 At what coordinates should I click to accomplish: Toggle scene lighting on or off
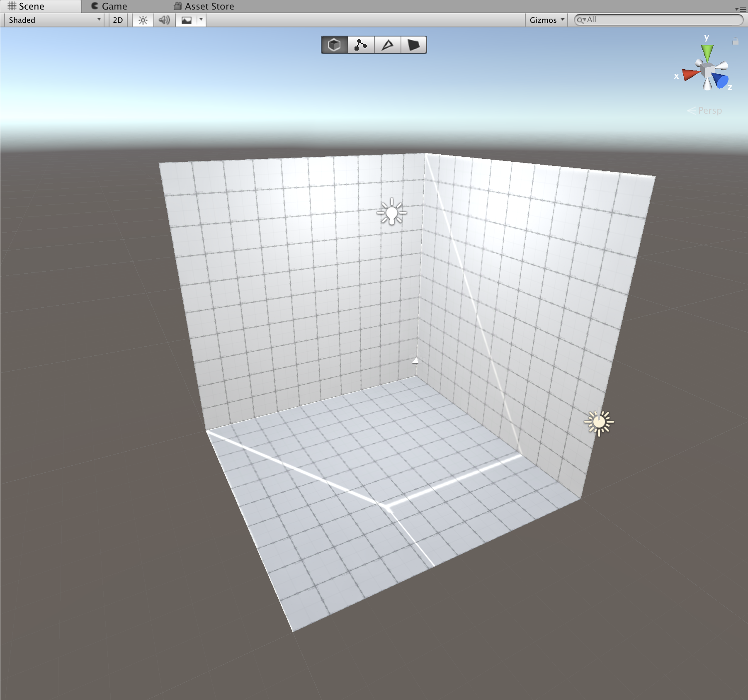pyautogui.click(x=143, y=20)
